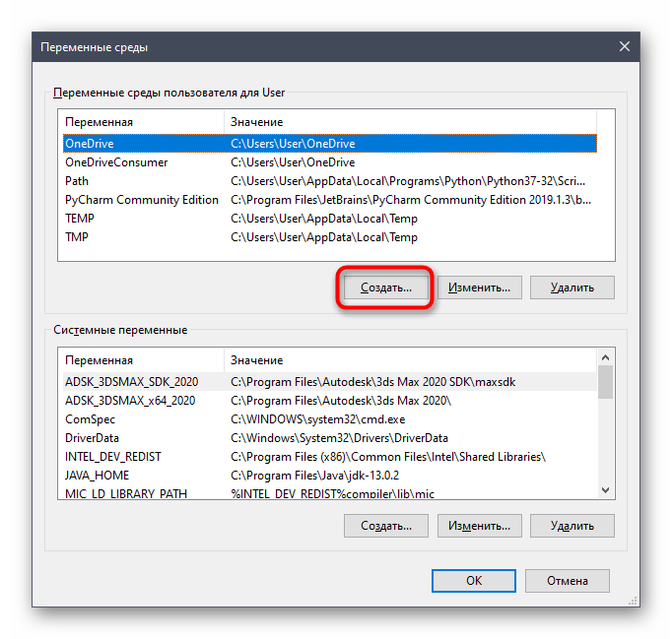Click user variables Удалить button
Screen dimensions: 672x639
click(571, 288)
